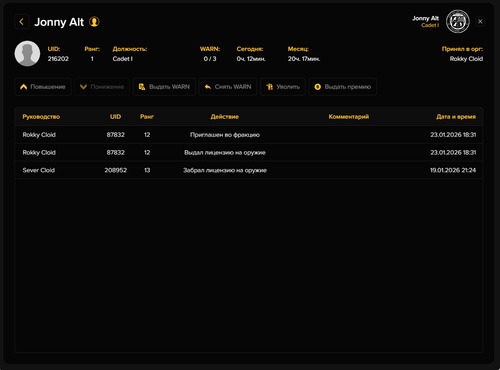Click the month time 20ч. 17мин.
This screenshot has width=500, height=370.
[304, 59]
